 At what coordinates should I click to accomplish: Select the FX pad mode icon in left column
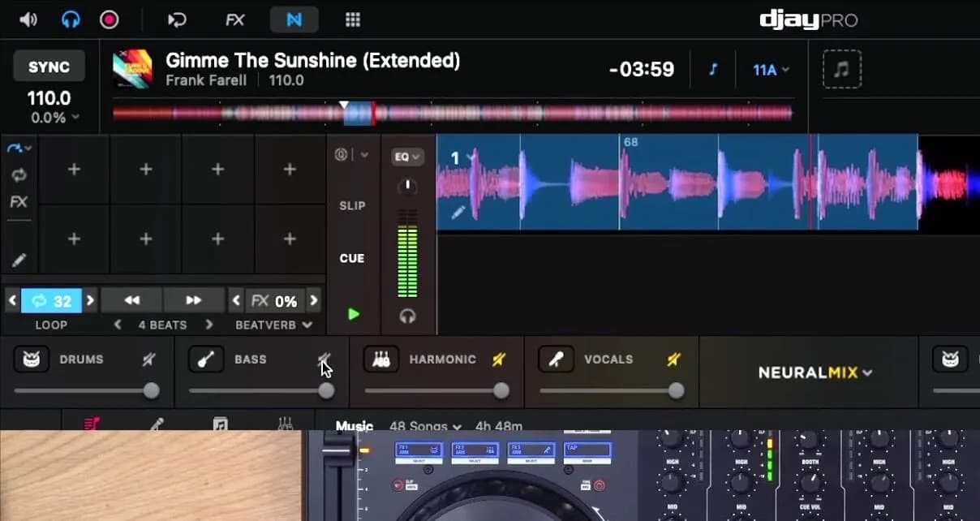click(18, 202)
